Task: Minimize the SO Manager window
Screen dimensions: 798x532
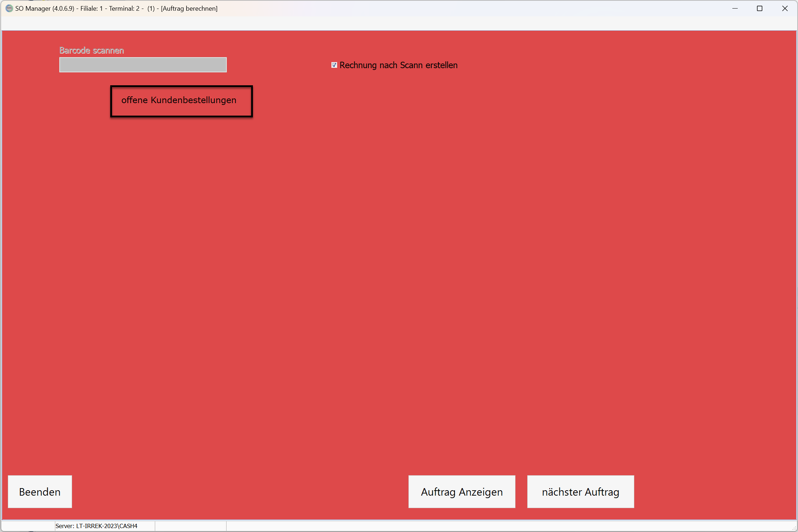Action: 735,8
